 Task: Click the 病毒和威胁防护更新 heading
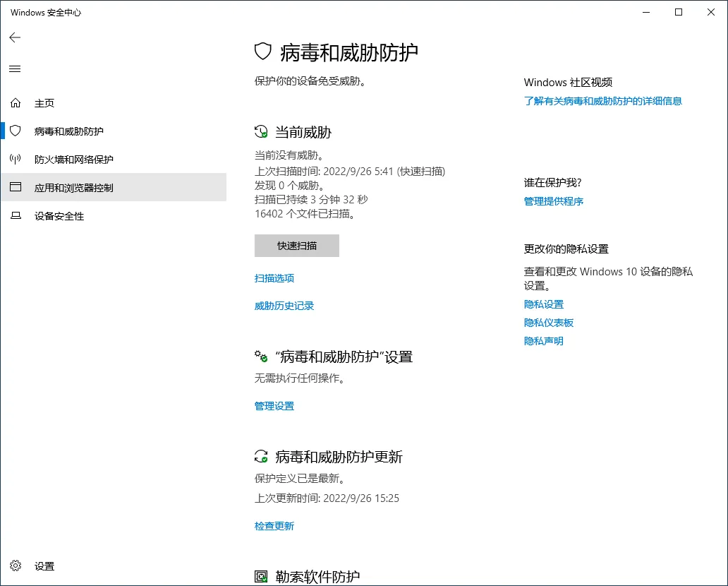(x=339, y=457)
